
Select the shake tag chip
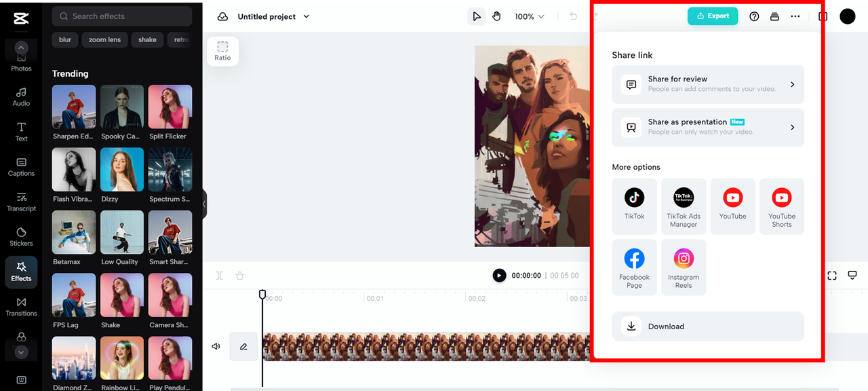[147, 39]
